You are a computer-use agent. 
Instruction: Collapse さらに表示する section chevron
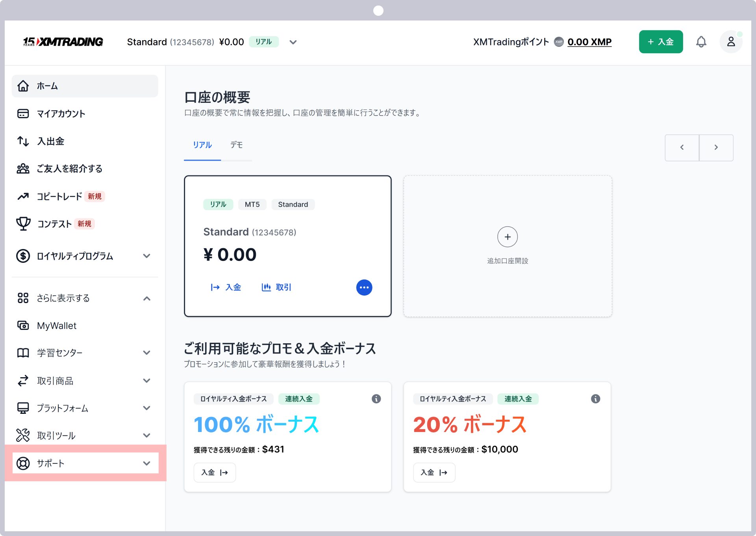[x=146, y=298]
